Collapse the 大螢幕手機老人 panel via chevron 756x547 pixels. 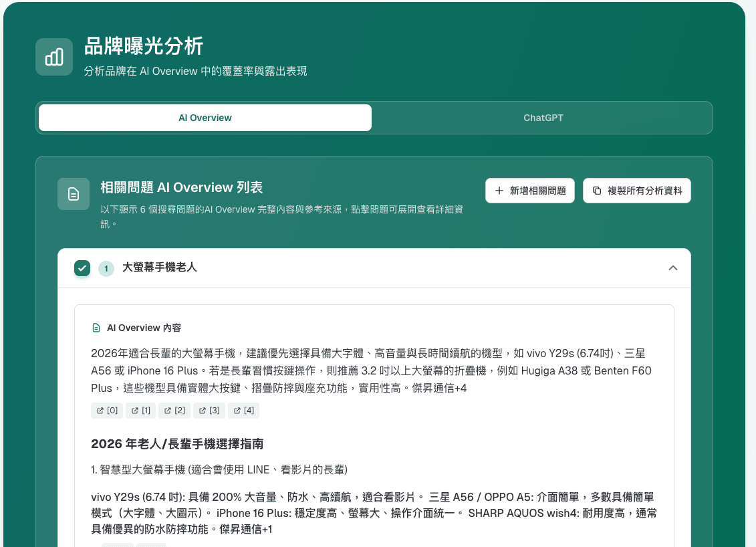[x=674, y=267]
